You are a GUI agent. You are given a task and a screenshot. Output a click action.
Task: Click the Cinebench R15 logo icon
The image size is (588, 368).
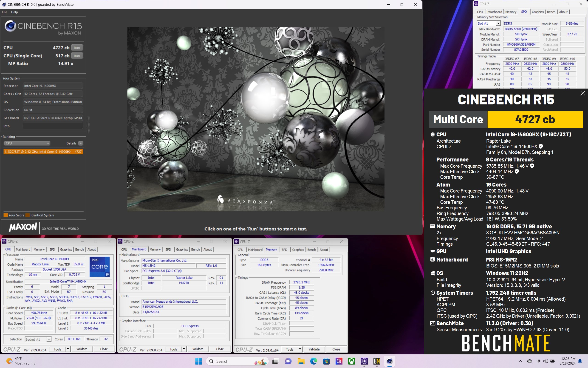pos(10,26)
